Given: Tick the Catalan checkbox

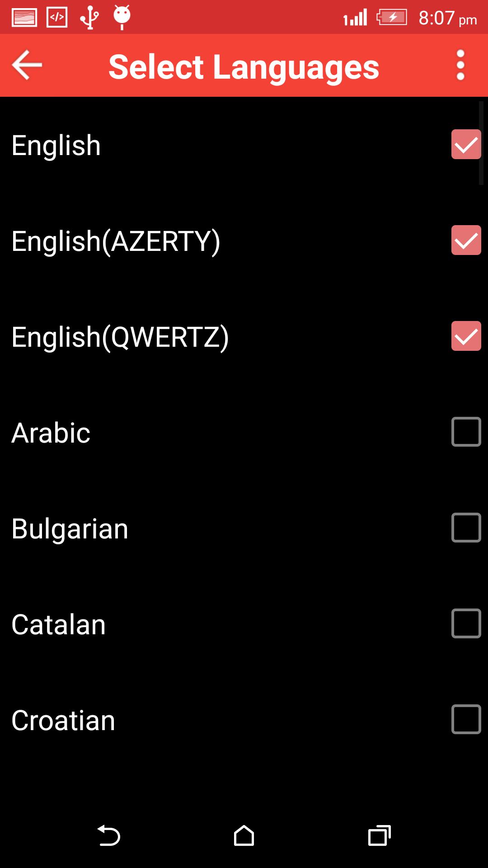Looking at the screenshot, I should pos(466,624).
